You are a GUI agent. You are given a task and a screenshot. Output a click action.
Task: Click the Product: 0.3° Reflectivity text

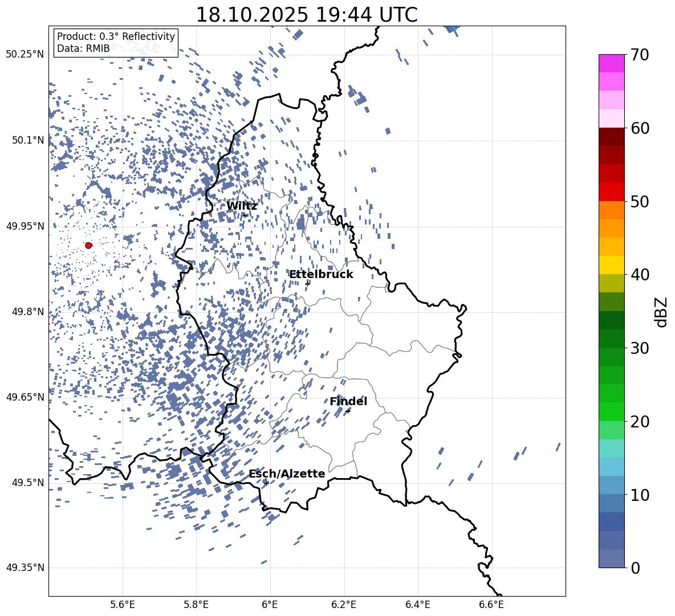click(116, 36)
